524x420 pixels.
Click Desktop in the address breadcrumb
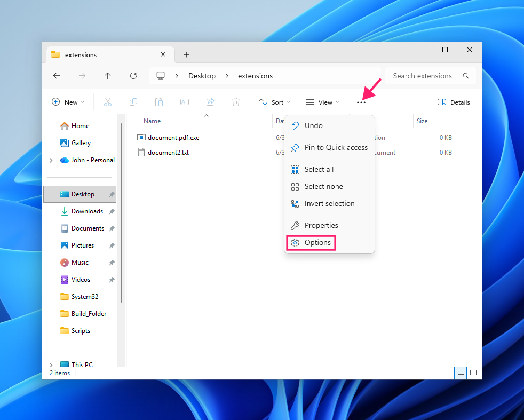202,76
